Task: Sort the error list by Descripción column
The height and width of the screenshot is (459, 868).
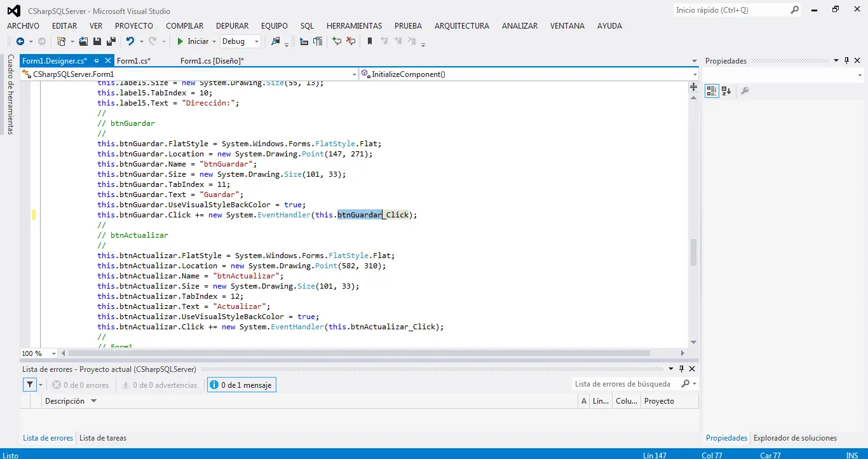Action: pos(64,401)
